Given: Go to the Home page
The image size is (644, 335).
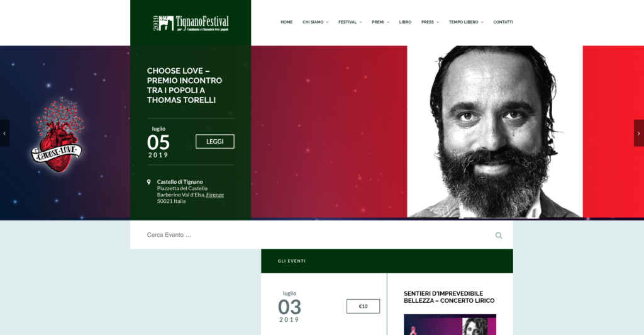Looking at the screenshot, I should tap(286, 22).
